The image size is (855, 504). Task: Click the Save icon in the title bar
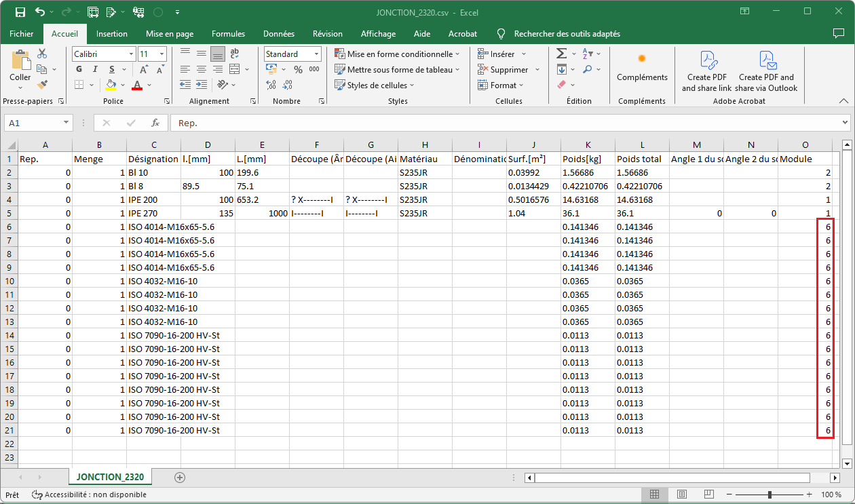tap(20, 12)
